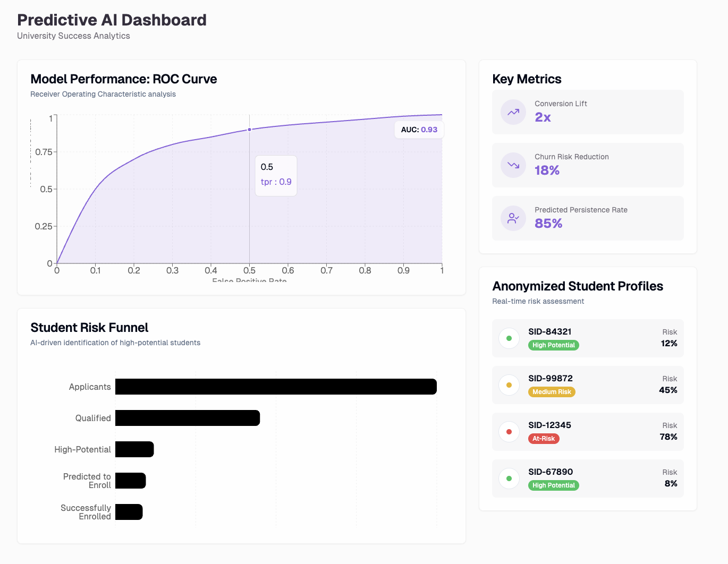Click the Conversion Lift trend icon

pos(513,112)
